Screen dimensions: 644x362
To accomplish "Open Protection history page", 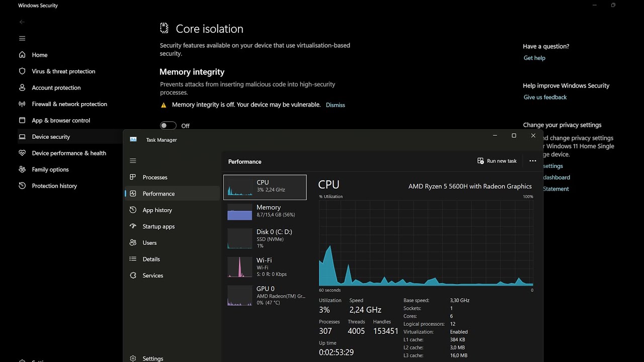I will [x=54, y=186].
